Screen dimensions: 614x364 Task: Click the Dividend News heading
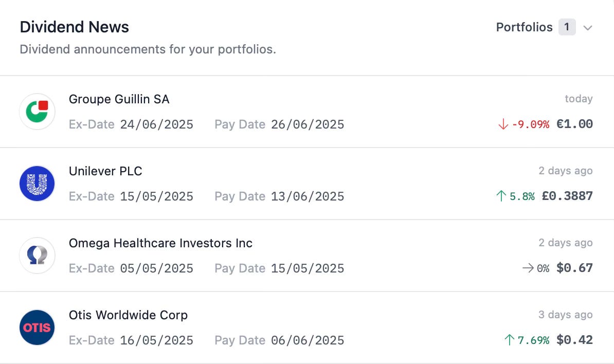(x=75, y=27)
